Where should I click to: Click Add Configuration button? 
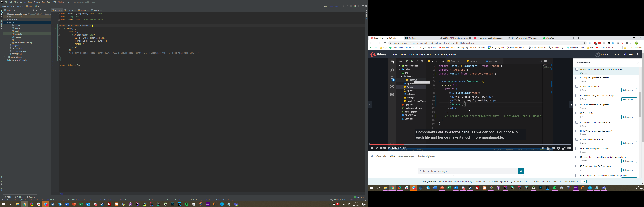[x=332, y=6]
